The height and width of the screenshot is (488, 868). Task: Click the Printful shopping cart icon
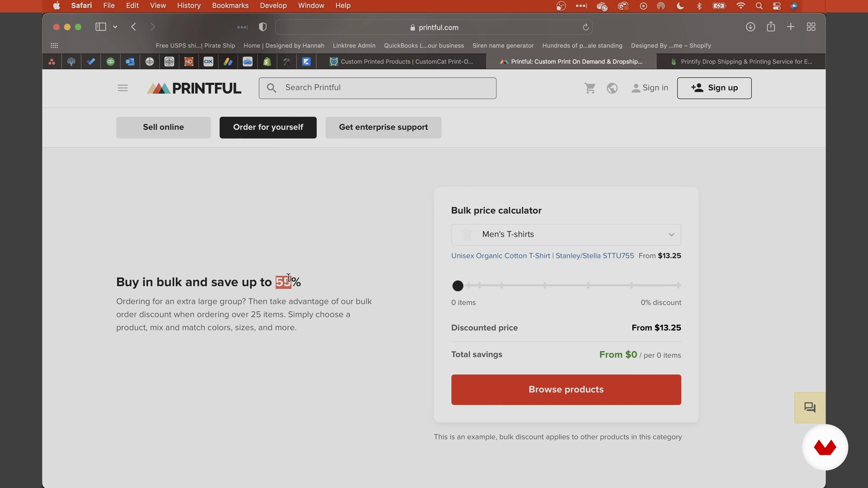[590, 88]
